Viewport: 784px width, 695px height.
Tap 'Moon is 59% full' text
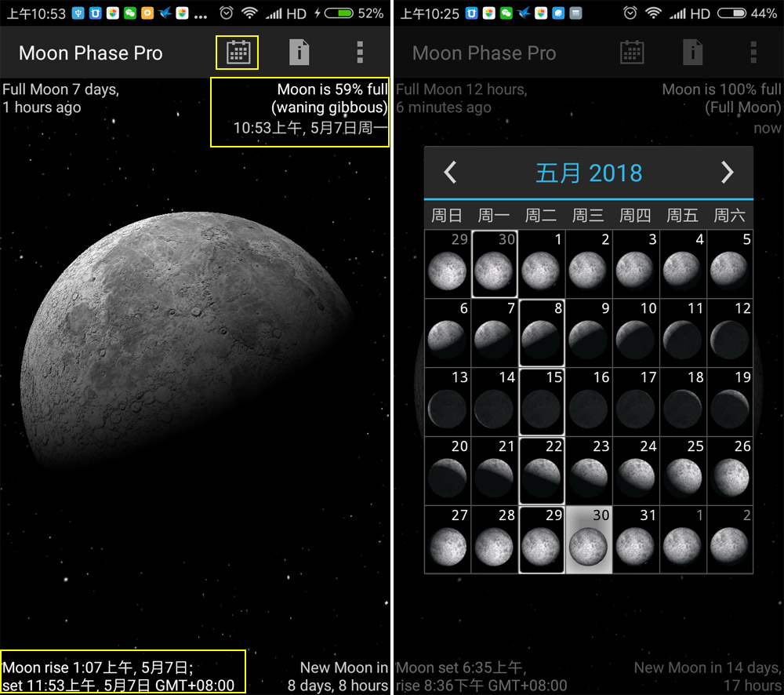(x=332, y=89)
